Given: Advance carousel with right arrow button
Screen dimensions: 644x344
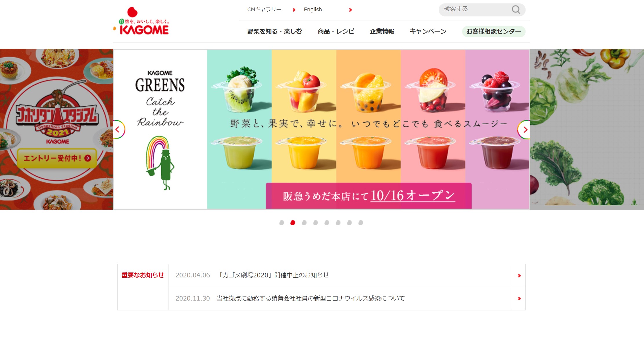Looking at the screenshot, I should tap(524, 130).
